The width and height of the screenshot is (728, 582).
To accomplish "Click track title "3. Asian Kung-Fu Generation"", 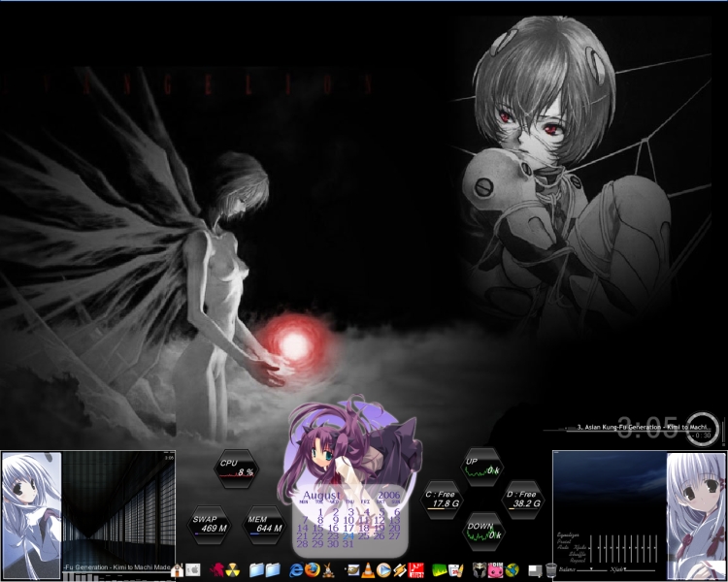I will click(x=621, y=427).
